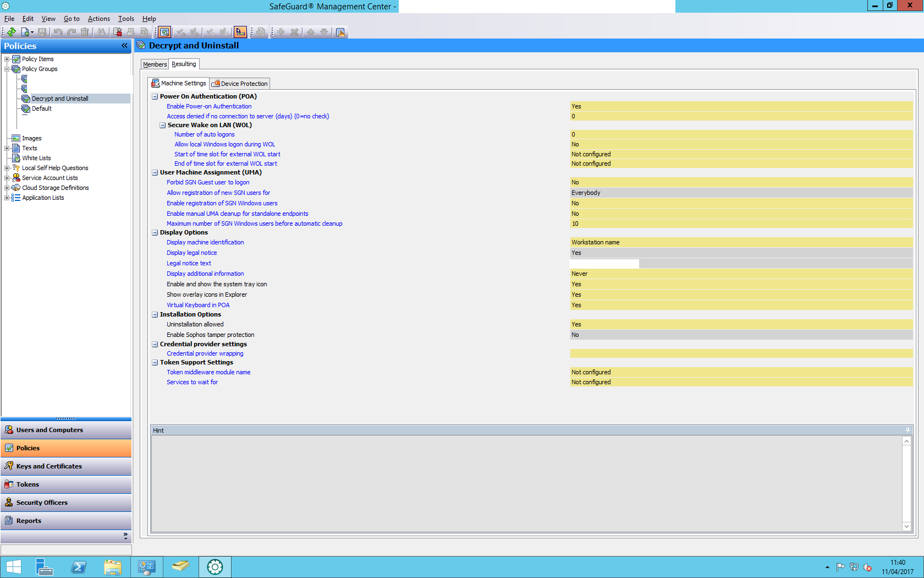The width and height of the screenshot is (924, 578).
Task: Collapse the Display Options section
Action: click(x=155, y=232)
